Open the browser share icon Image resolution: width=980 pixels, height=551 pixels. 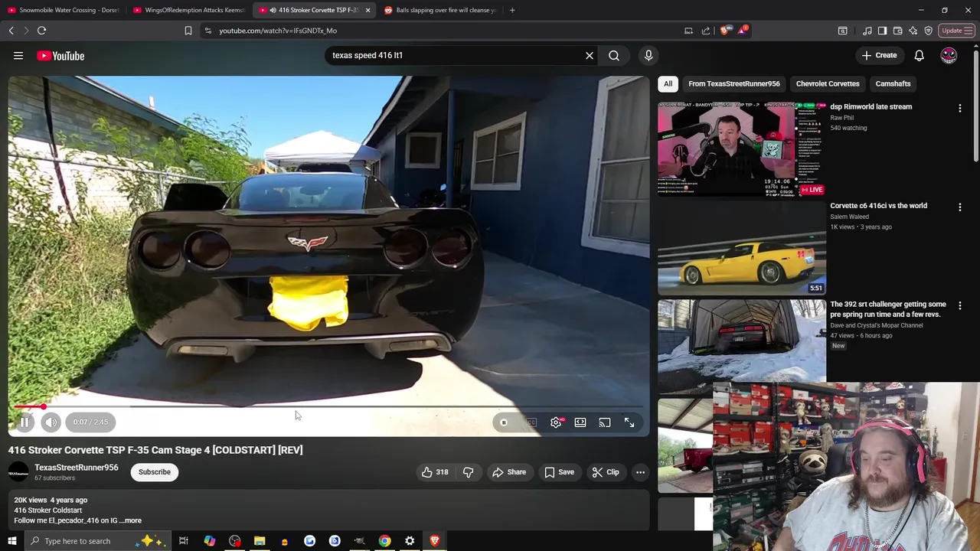click(706, 31)
